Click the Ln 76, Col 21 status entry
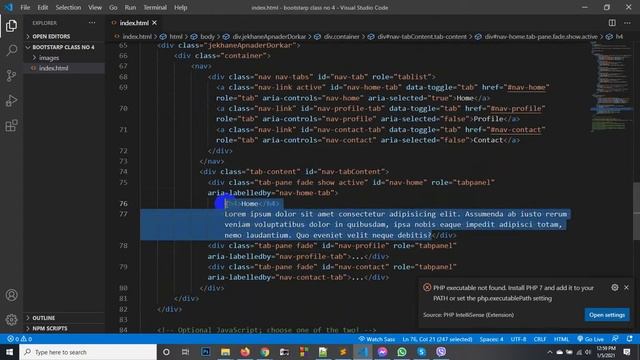Image resolution: width=640 pixels, height=360 pixels. (x=437, y=339)
